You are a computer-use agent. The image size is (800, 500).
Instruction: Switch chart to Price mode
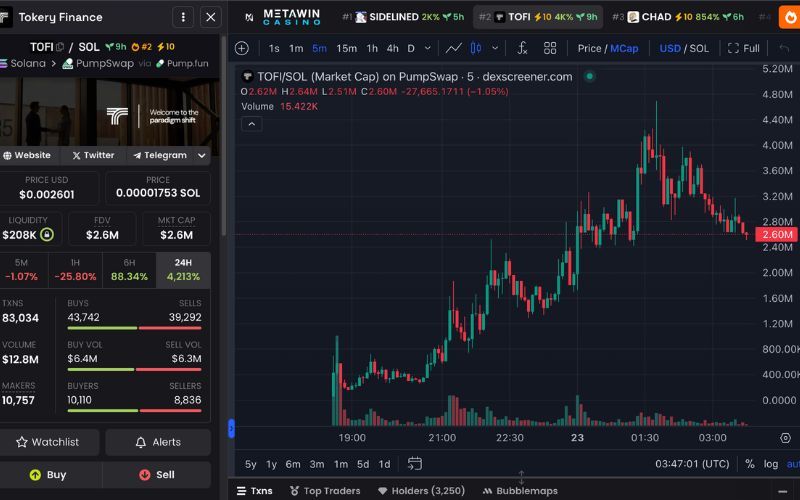589,48
